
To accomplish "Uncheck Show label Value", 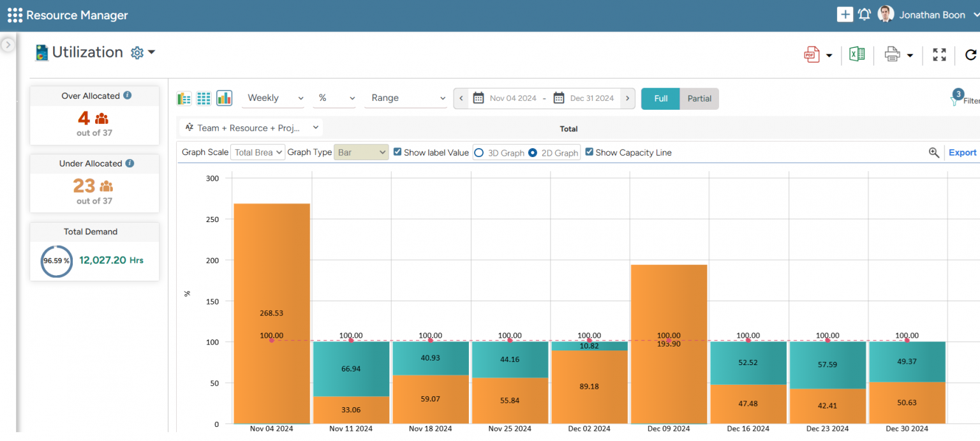I will point(397,153).
